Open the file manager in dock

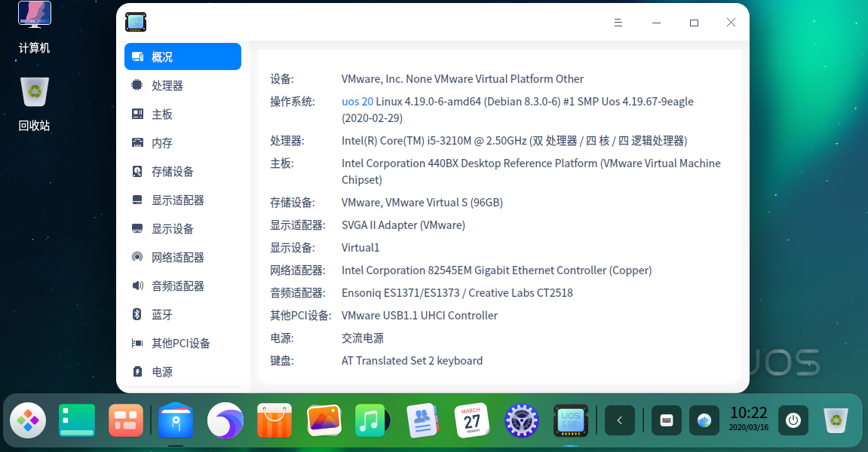176,420
